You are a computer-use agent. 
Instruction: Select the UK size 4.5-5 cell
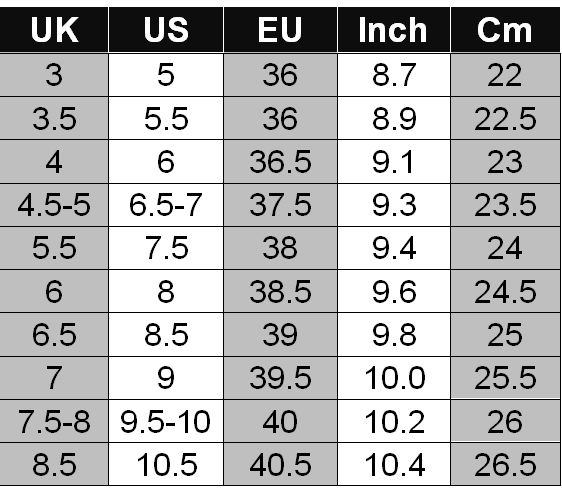click(x=54, y=205)
